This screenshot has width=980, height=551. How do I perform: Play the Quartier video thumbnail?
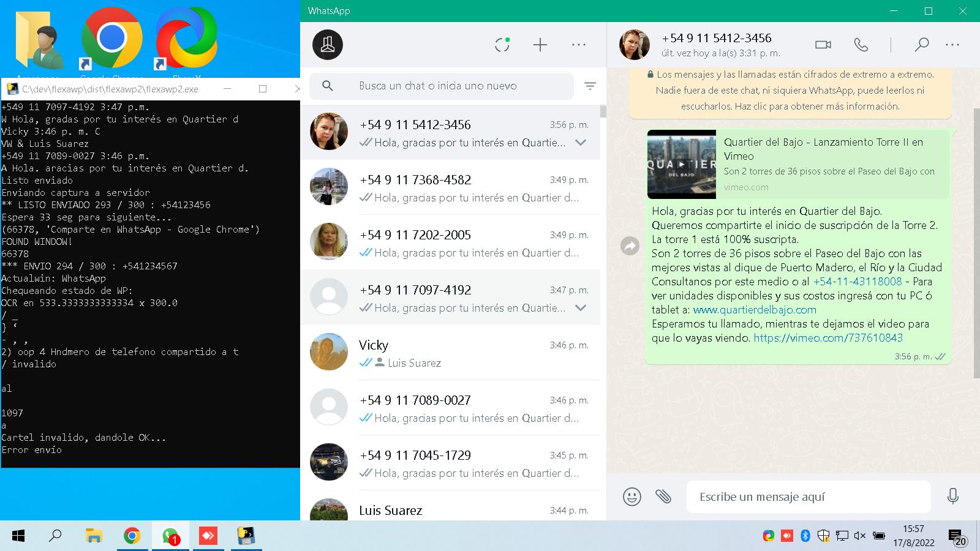point(682,164)
